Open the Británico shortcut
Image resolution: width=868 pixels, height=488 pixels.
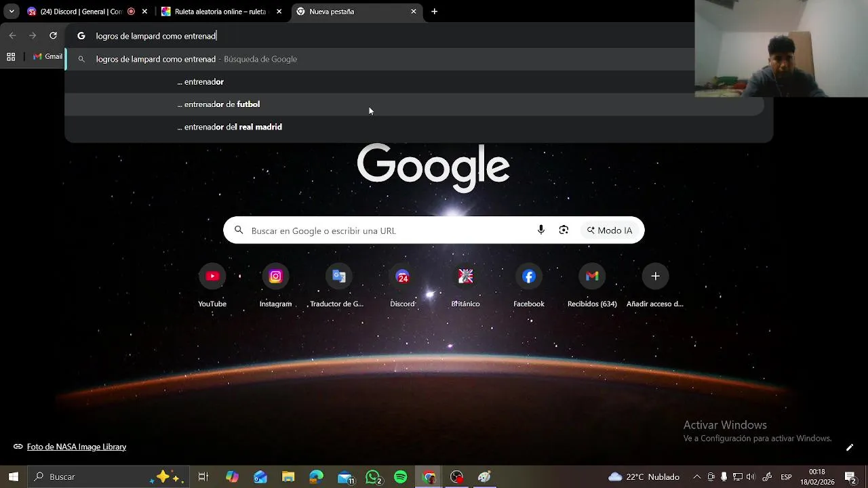point(465,286)
